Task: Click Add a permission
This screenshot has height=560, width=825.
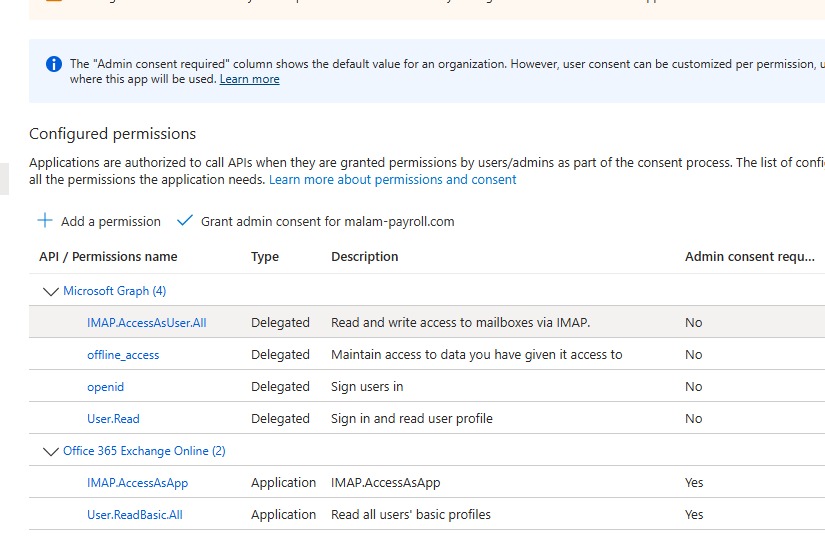Action: 110,222
